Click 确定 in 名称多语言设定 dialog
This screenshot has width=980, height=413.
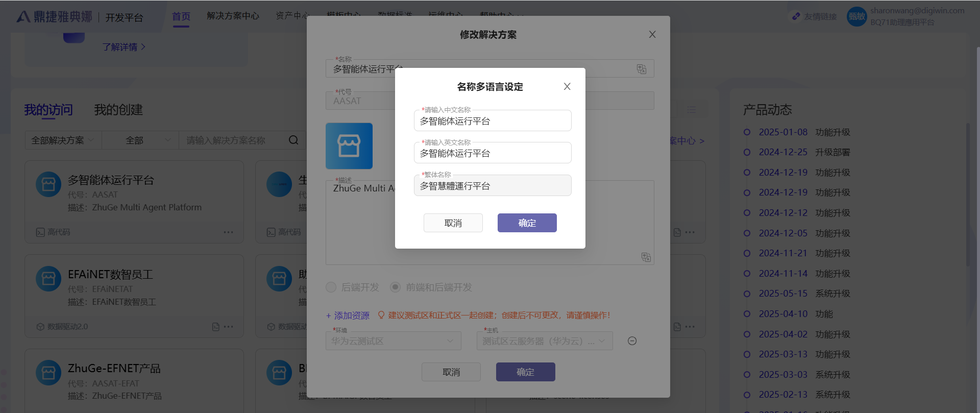coord(527,223)
